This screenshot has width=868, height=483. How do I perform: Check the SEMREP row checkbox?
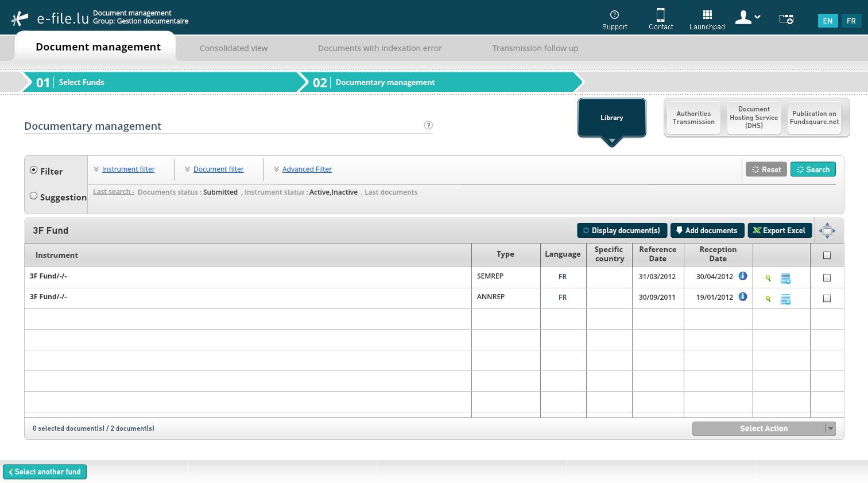[x=827, y=278]
